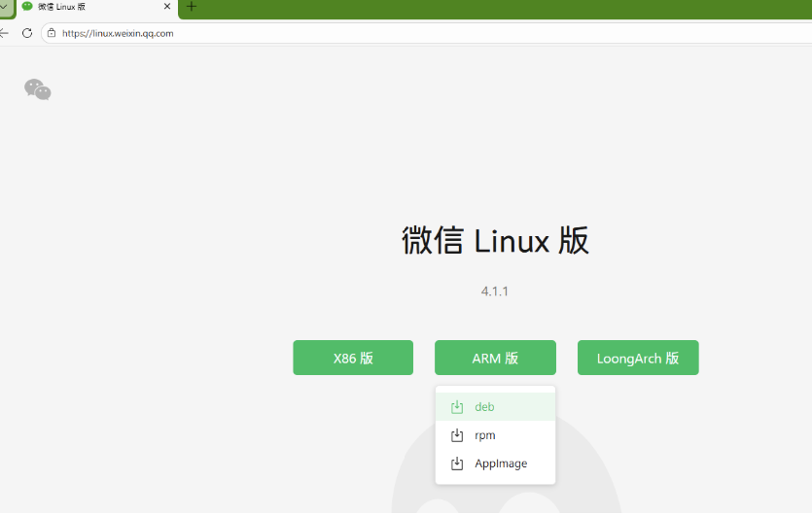Screen dimensions: 812x515
Task: Click the download icon beside deb
Action: tap(457, 407)
